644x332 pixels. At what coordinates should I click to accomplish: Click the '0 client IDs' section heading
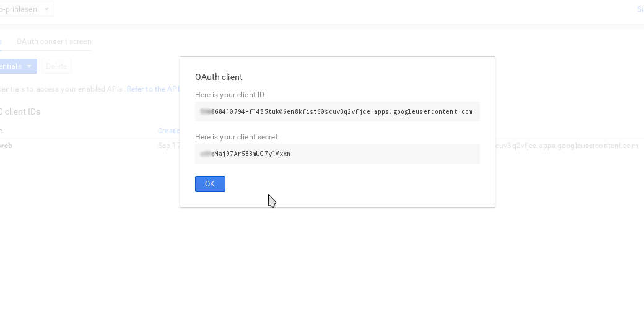20,111
